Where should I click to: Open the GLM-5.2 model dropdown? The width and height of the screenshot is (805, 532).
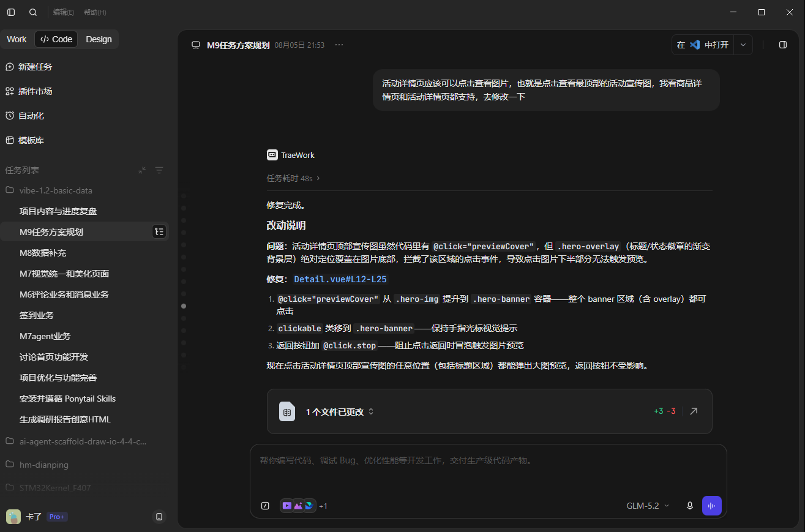[x=648, y=506]
